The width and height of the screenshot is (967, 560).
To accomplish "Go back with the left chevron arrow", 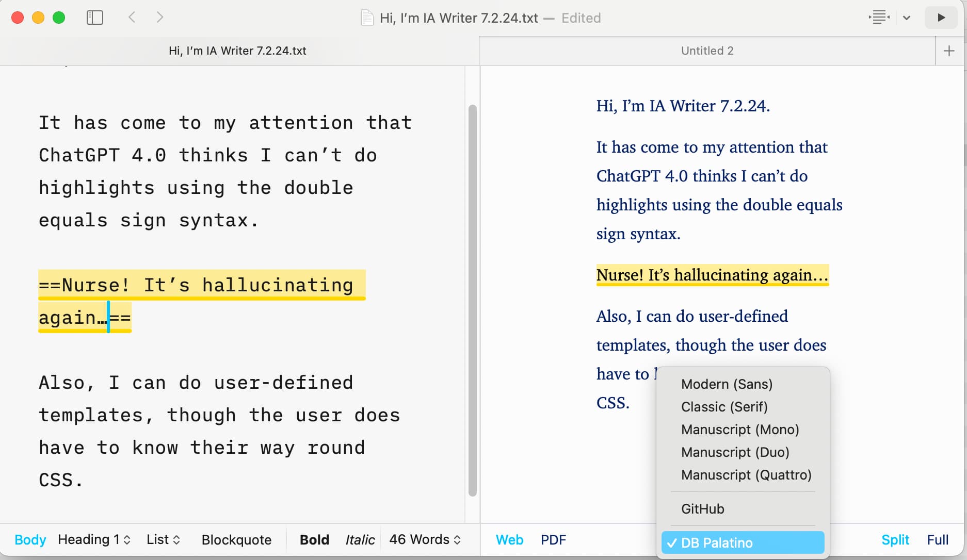I will pos(132,18).
